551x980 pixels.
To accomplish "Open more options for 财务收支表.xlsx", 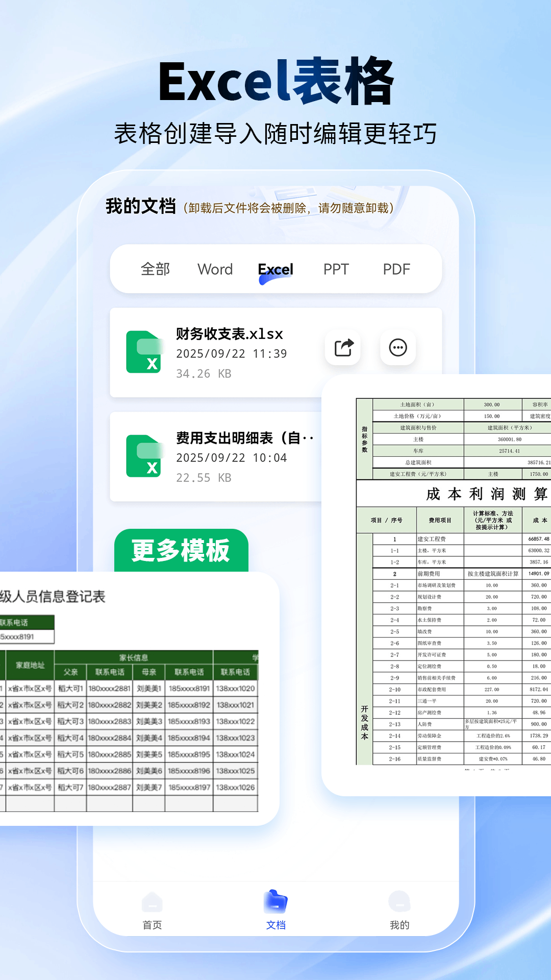I will [x=398, y=348].
